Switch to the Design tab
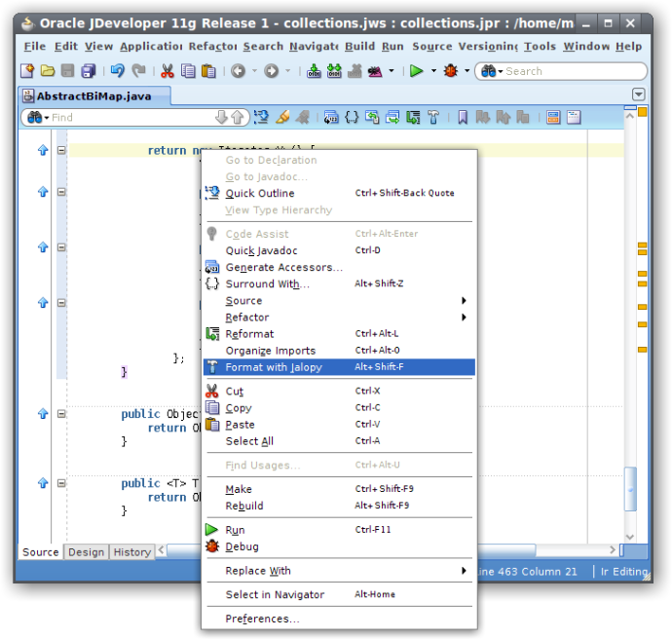The image size is (672, 639). [86, 552]
